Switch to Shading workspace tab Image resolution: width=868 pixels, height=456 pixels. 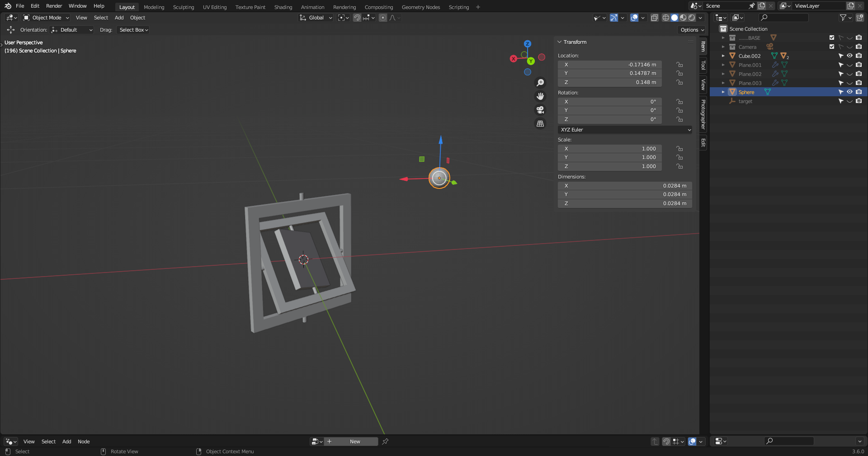click(283, 7)
